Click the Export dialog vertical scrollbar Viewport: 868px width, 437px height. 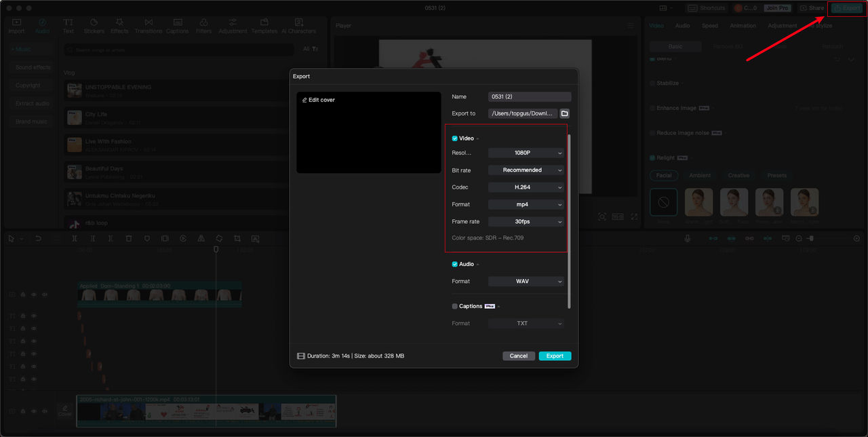569,221
